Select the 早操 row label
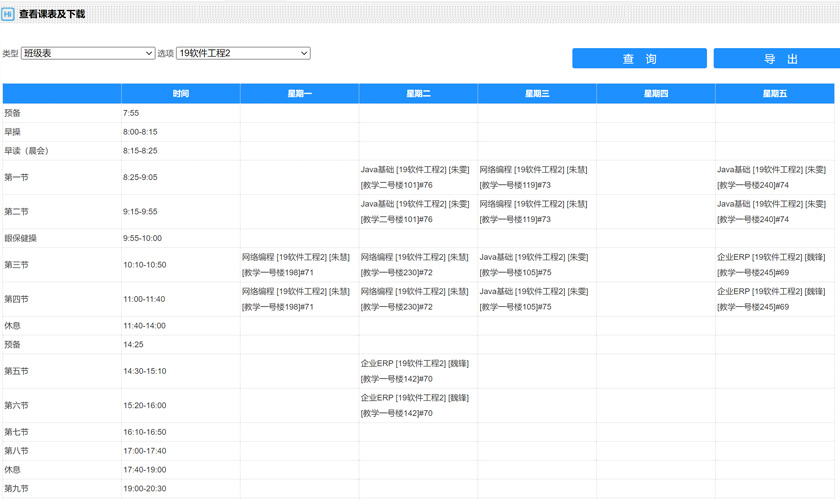 pyautogui.click(x=12, y=132)
